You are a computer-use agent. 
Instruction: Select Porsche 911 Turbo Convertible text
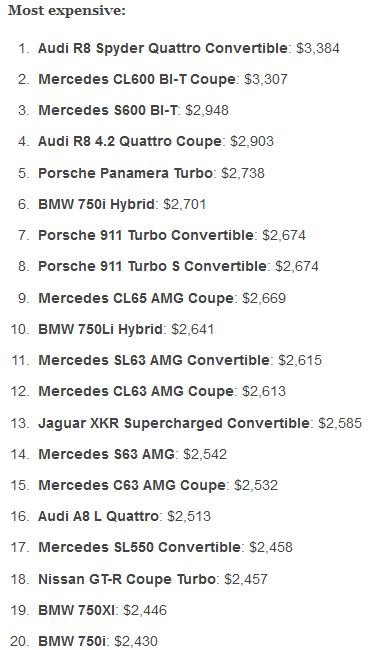click(146, 235)
